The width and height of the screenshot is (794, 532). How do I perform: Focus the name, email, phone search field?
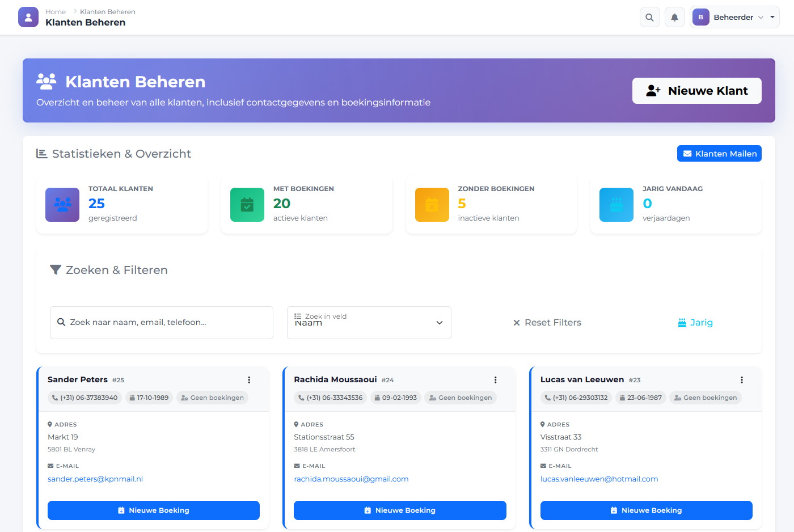[162, 323]
